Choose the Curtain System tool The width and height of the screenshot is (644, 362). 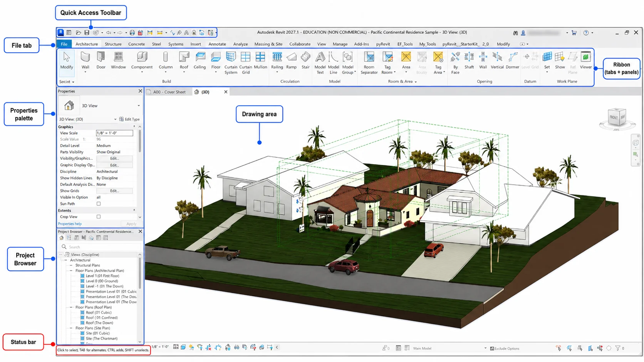[x=231, y=63]
